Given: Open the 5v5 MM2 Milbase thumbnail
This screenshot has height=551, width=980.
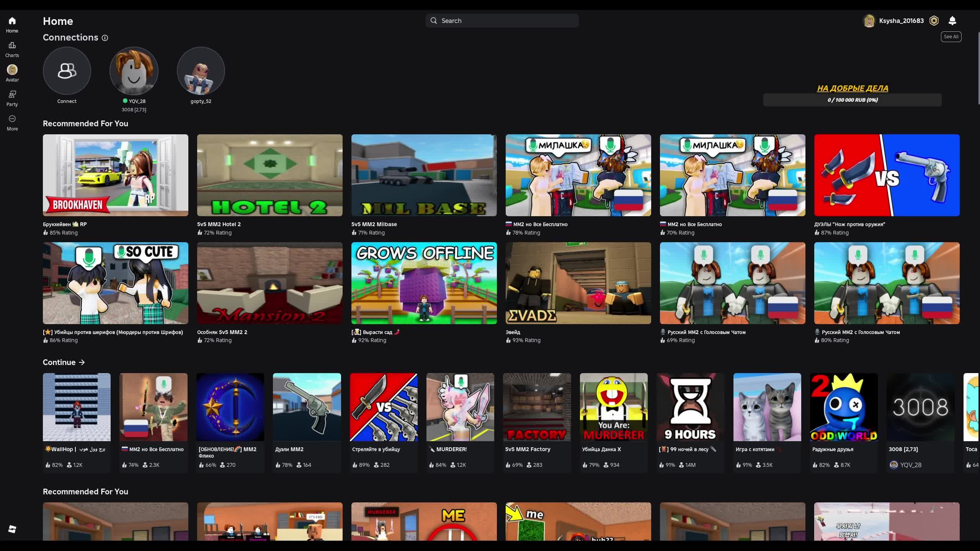Looking at the screenshot, I should (424, 175).
